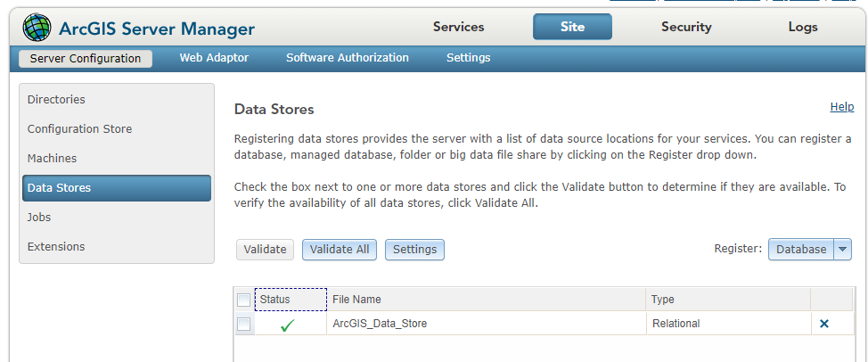Click the green check status icon
The width and height of the screenshot is (868, 362).
pos(287,325)
